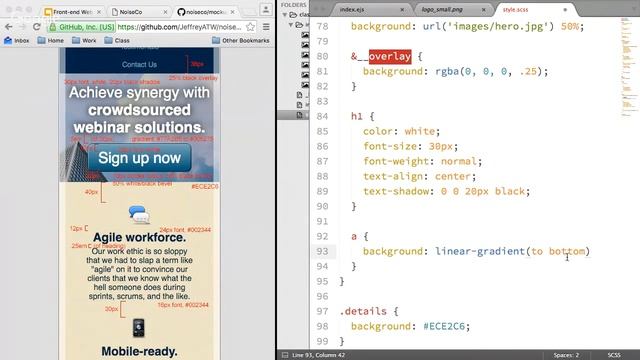Viewport: 640px width, 360px height.
Task: Reload the GitHub page
Action: tap(37, 27)
